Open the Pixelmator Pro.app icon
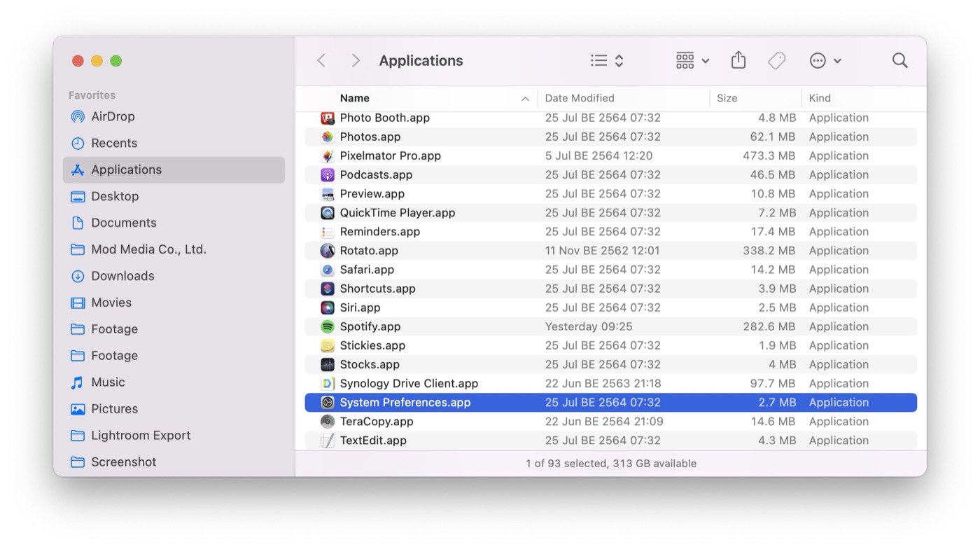This screenshot has width=980, height=547. pos(328,155)
